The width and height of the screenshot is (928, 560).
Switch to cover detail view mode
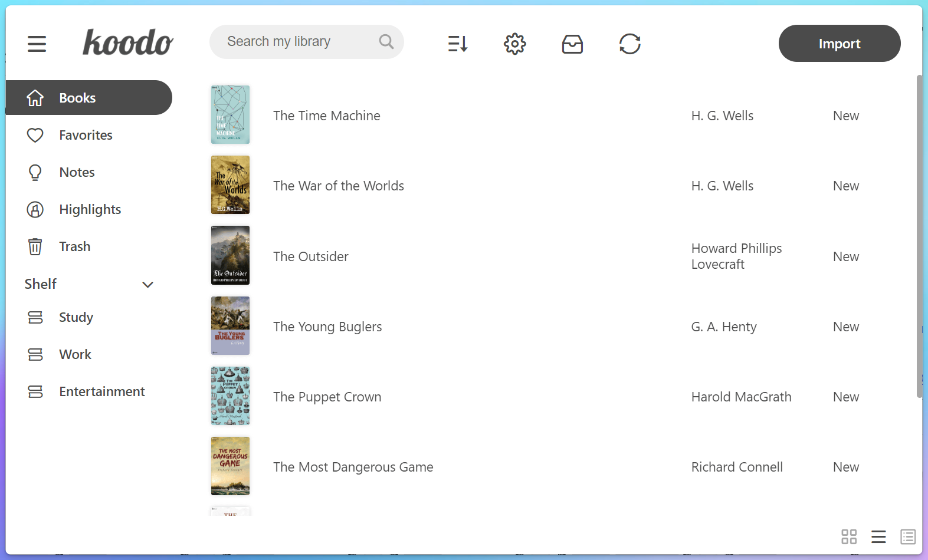[x=908, y=536]
